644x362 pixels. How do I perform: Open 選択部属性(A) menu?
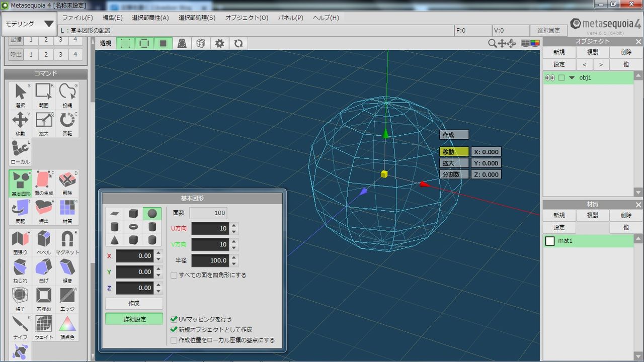(150, 18)
